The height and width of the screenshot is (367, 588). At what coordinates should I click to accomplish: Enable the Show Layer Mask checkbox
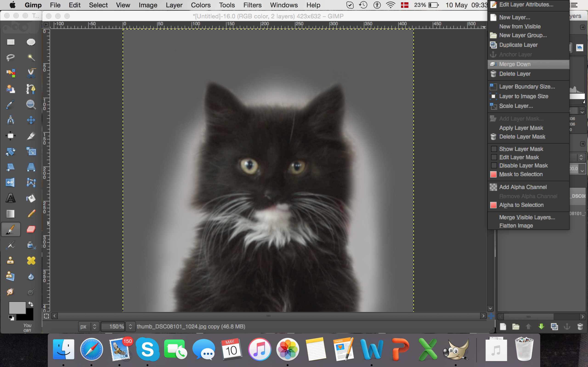tap(494, 149)
